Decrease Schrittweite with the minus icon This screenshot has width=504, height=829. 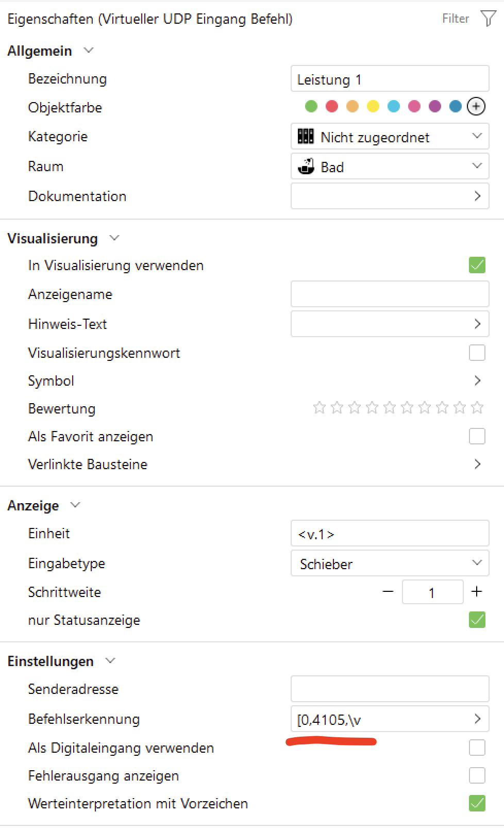pyautogui.click(x=388, y=591)
